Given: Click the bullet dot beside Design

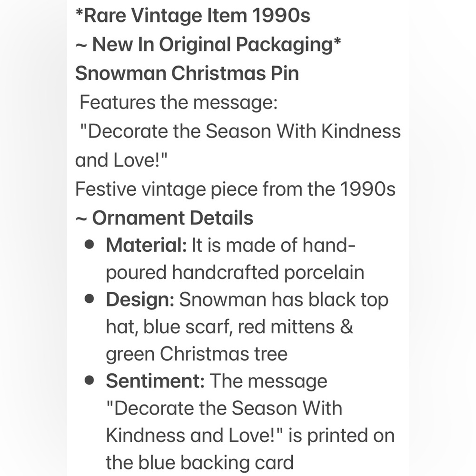Looking at the screenshot, I should click(x=89, y=299).
